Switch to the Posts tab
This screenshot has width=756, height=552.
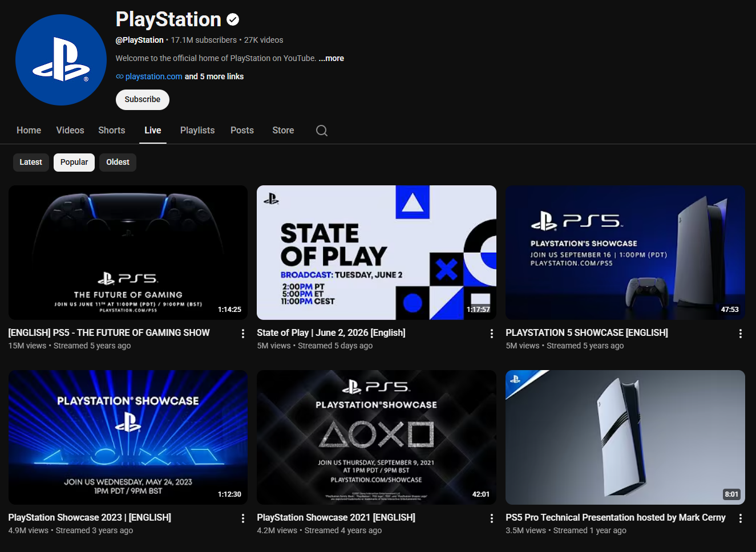point(242,130)
